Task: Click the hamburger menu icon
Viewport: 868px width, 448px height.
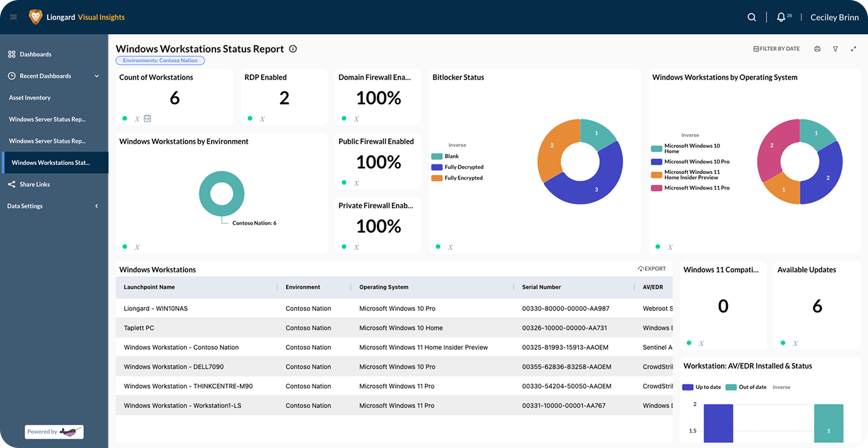Action: coord(13,18)
